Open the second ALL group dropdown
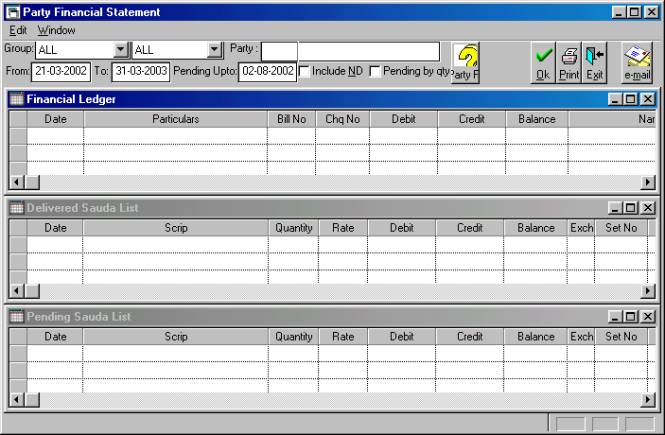Image resolution: width=665 pixels, height=435 pixels. (214, 50)
